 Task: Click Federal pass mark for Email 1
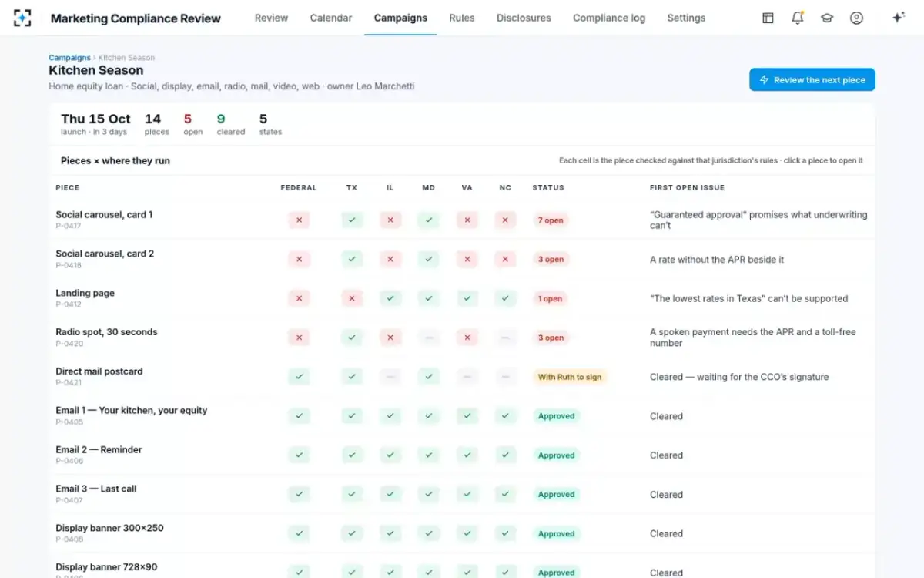click(299, 416)
